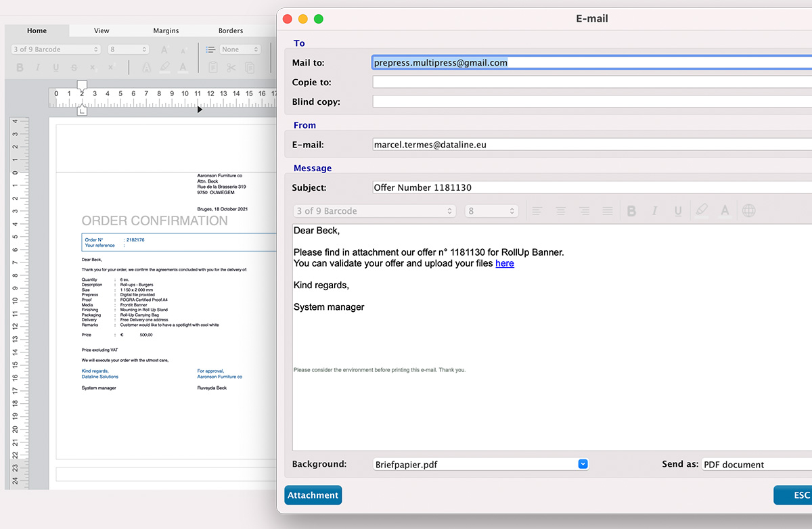The width and height of the screenshot is (812, 529).
Task: Click 'Aaronson Furniture co' address line in document
Action: (220, 175)
